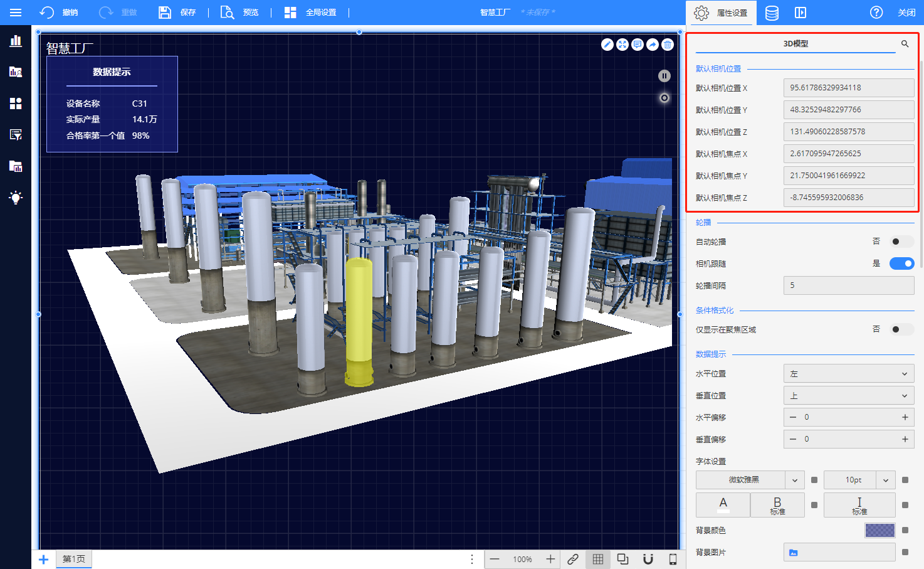The image size is (924, 569).
Task: Toggle 仅显示在聚焦区域 switch
Action: tap(901, 329)
